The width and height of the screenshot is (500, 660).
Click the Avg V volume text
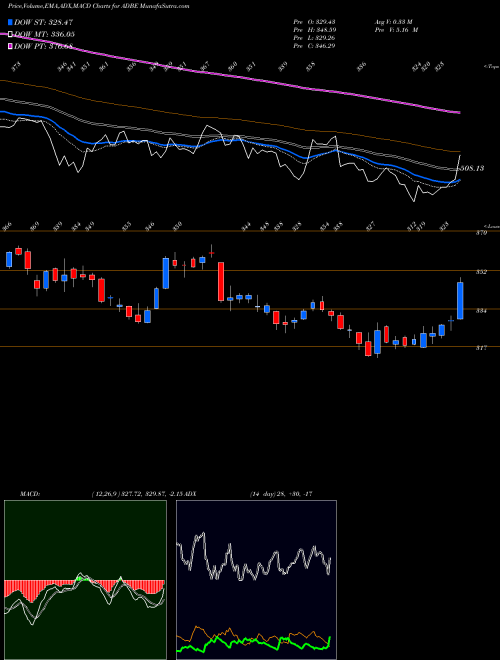click(392, 22)
